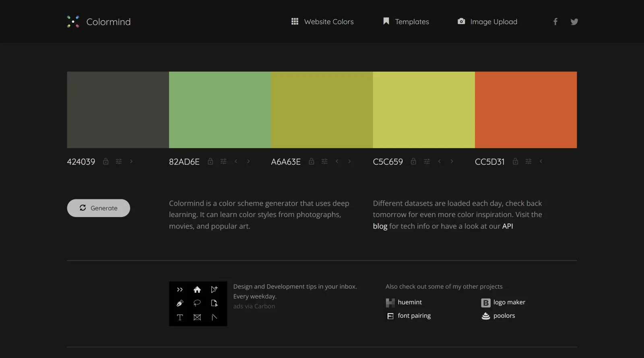Move 424039 color to the right
Image resolution: width=644 pixels, height=358 pixels.
pos(131,161)
